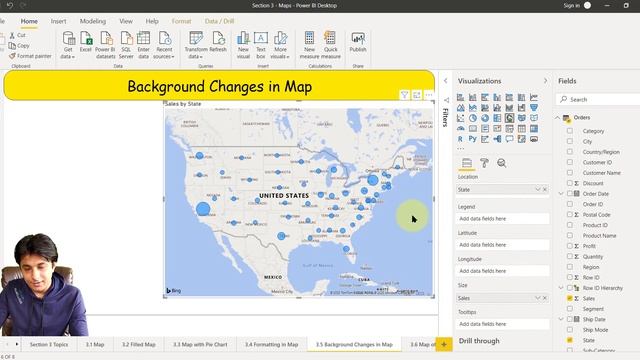Expand the Row ID Hierarchy
Image resolution: width=640 pixels, height=360 pixels.
(x=561, y=288)
